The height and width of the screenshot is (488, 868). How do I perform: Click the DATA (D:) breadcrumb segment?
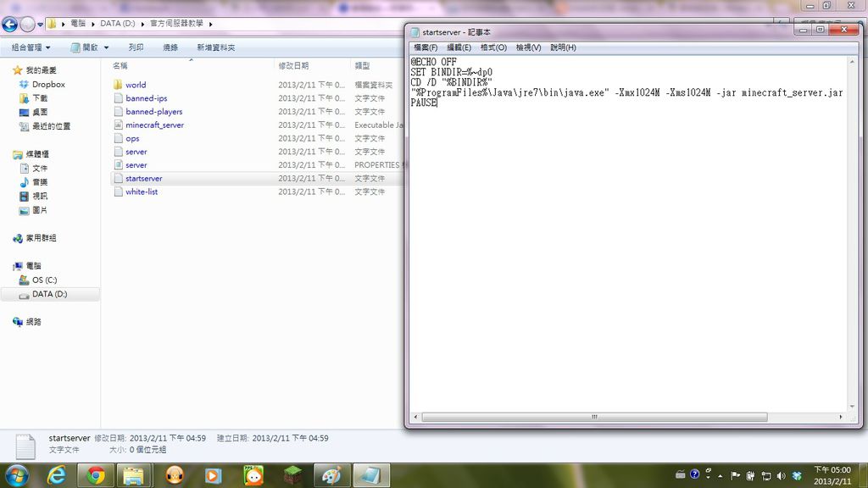click(117, 23)
